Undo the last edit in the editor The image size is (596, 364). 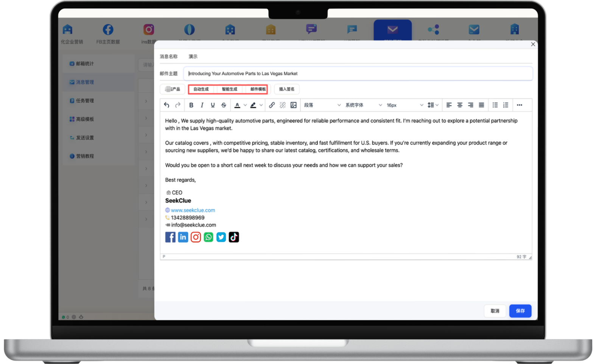click(x=167, y=105)
